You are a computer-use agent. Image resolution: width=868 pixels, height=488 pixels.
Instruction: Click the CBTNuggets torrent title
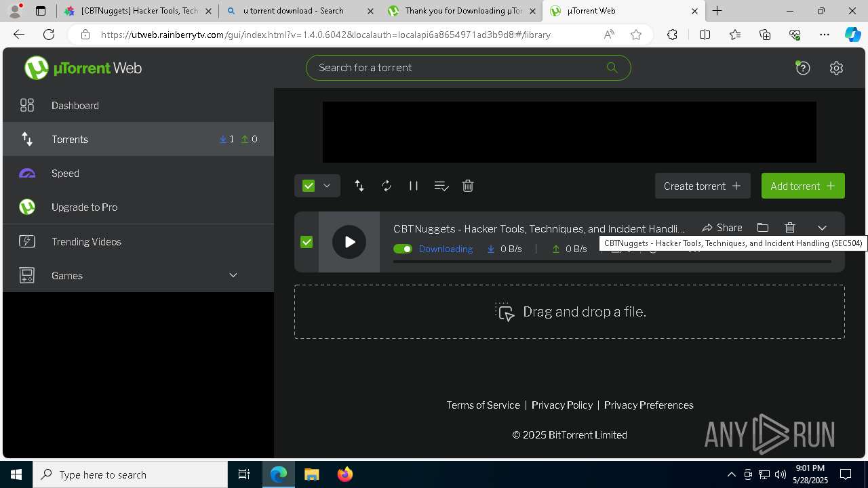point(539,228)
